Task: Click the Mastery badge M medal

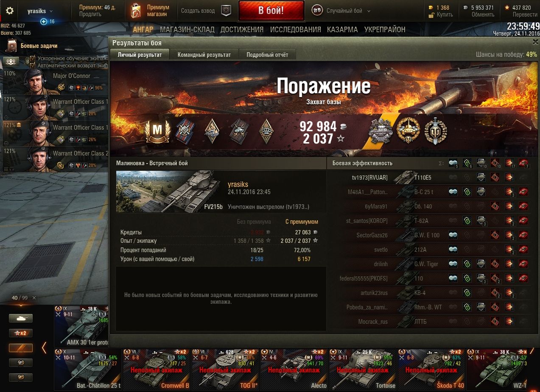Action: coord(157,131)
